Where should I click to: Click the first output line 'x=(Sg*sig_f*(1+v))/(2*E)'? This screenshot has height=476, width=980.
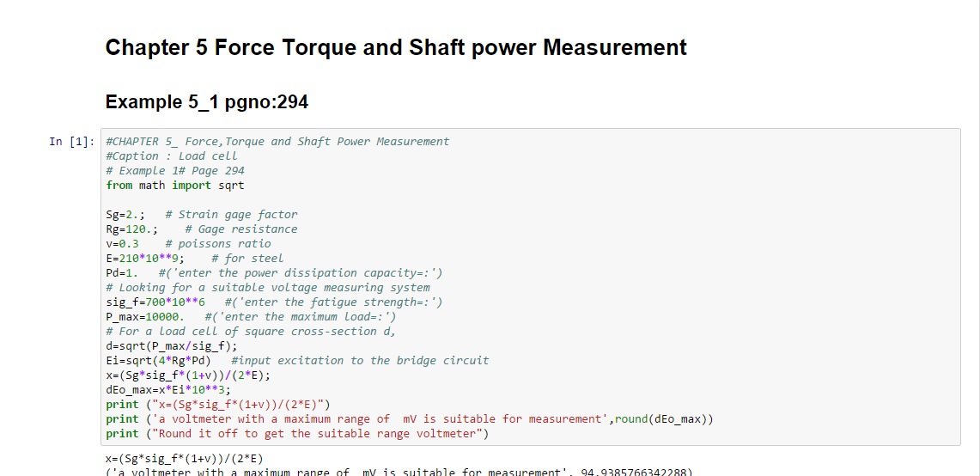tap(184, 458)
